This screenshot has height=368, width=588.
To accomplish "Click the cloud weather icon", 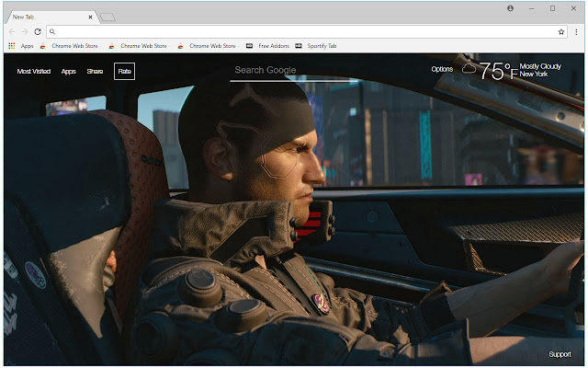I will click(469, 69).
